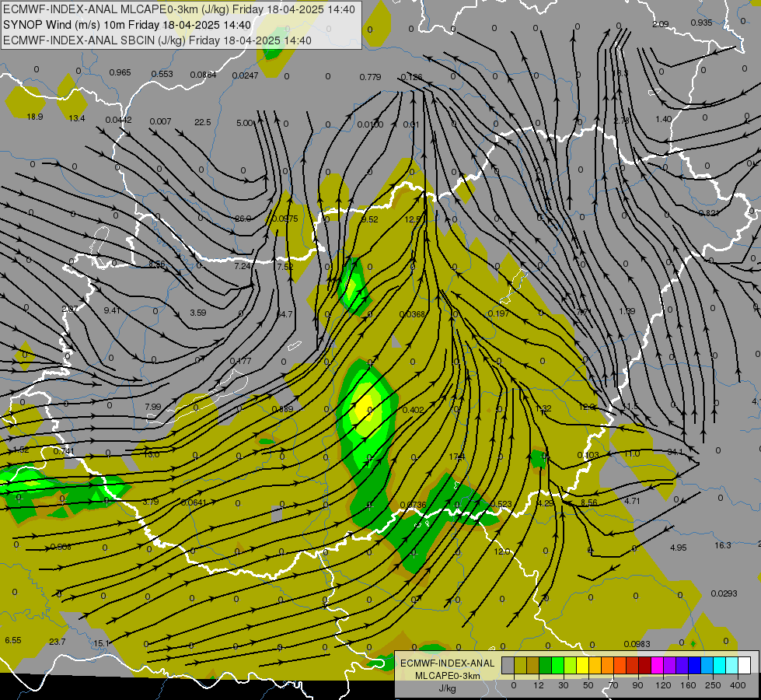The width and height of the screenshot is (761, 700).
Task: Click the map value 4.95
Action: [678, 548]
